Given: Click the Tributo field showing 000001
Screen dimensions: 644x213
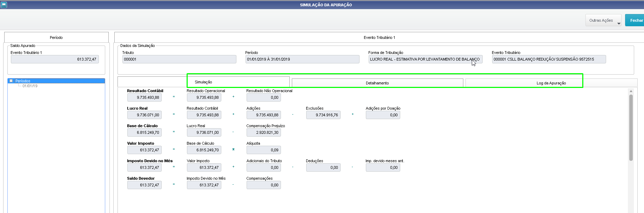Looking at the screenshot, I should pyautogui.click(x=179, y=59).
